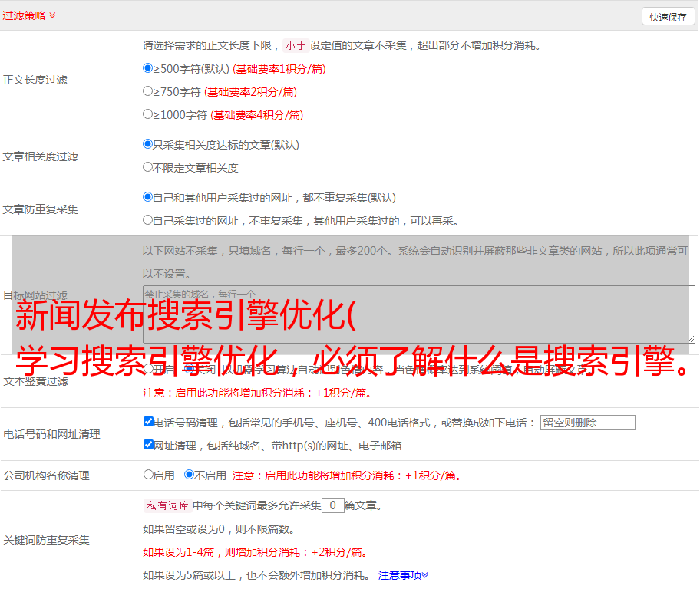Toggle the 网址清理 checkbox
Image resolution: width=700 pixels, height=589 pixels.
tap(148, 444)
